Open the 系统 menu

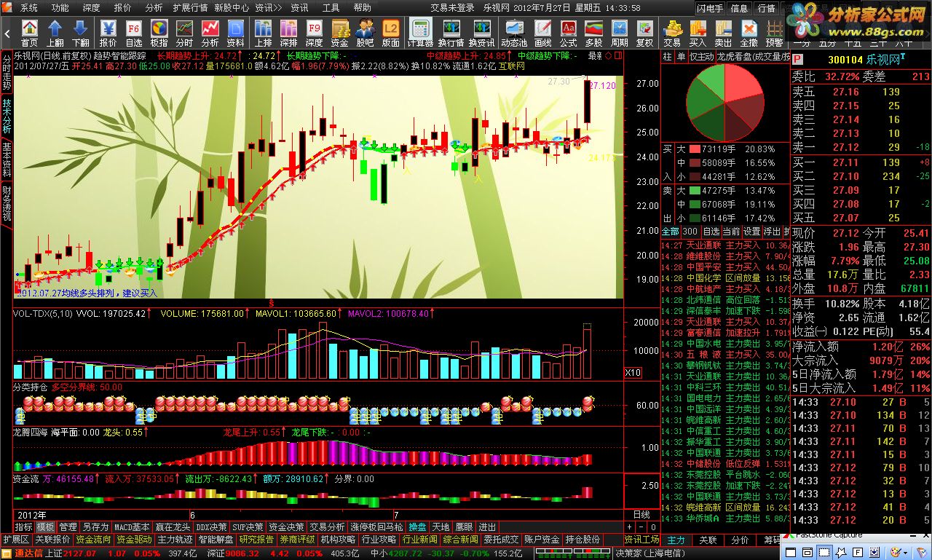pyautogui.click(x=28, y=7)
